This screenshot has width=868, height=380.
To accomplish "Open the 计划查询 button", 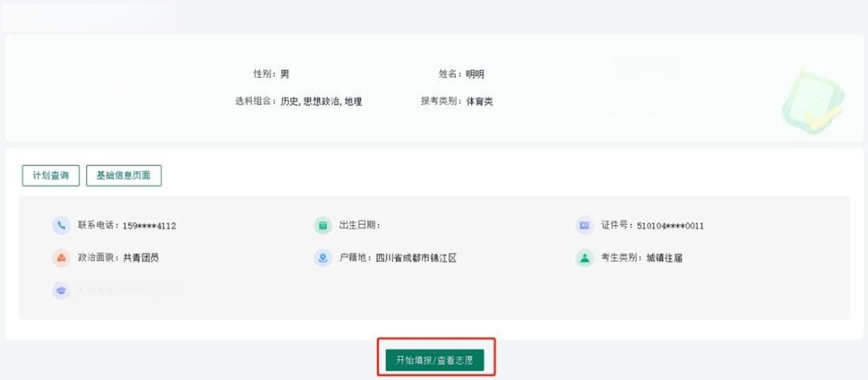I will click(x=51, y=176).
